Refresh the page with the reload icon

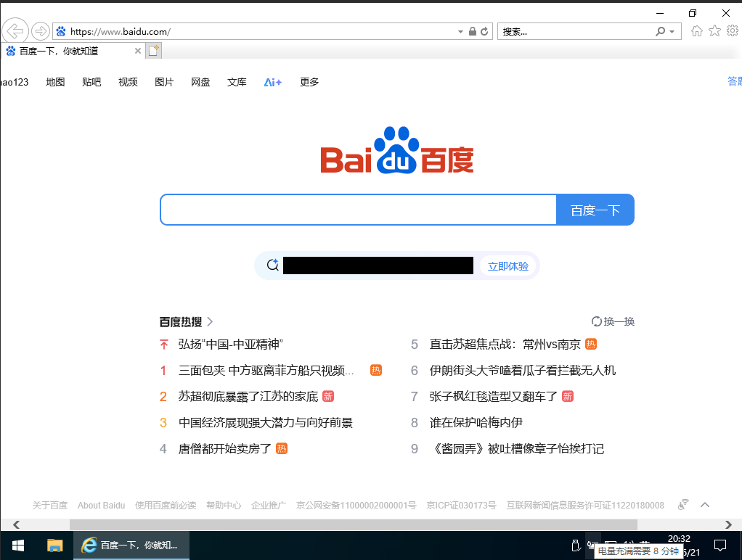coord(484,32)
